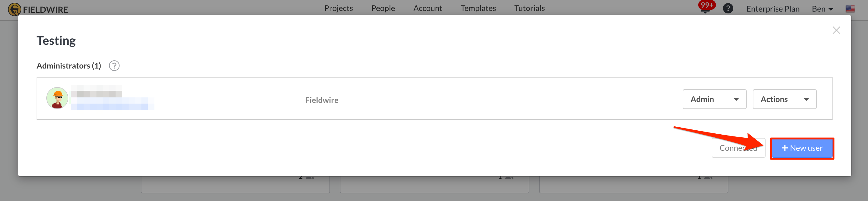The image size is (868, 201).
Task: Open the People section
Action: click(383, 8)
